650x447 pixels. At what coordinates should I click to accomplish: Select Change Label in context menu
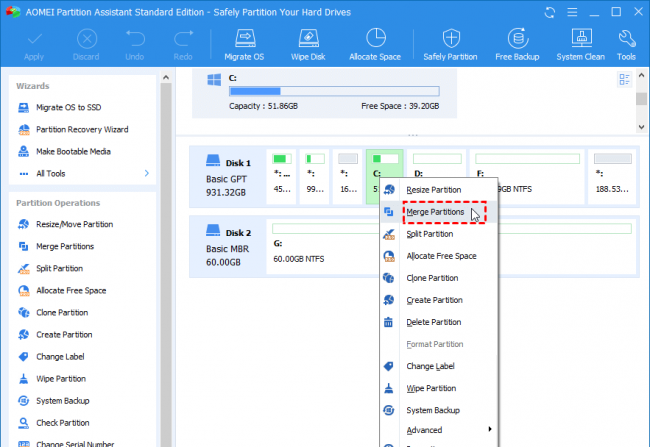coord(439,366)
